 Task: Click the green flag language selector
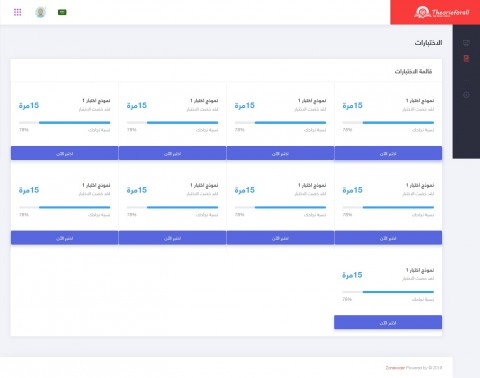62,12
